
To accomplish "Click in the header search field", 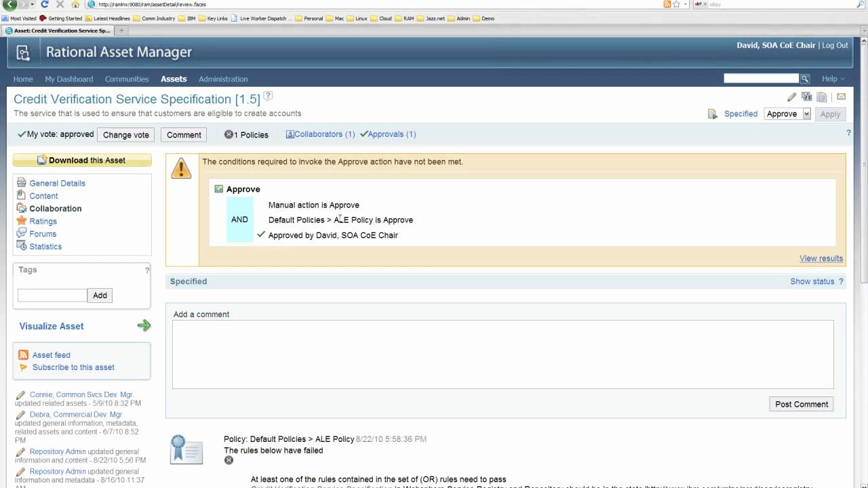I will tap(762, 79).
